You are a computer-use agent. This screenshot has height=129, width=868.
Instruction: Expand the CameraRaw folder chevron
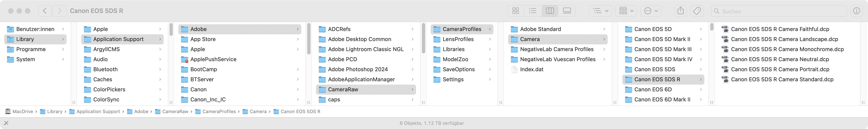(412, 90)
